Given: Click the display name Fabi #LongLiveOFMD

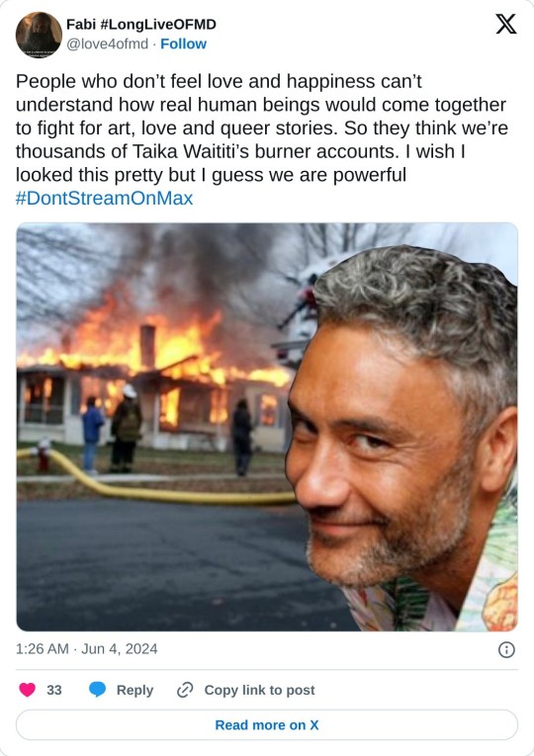Looking at the screenshot, I should pos(140,24).
